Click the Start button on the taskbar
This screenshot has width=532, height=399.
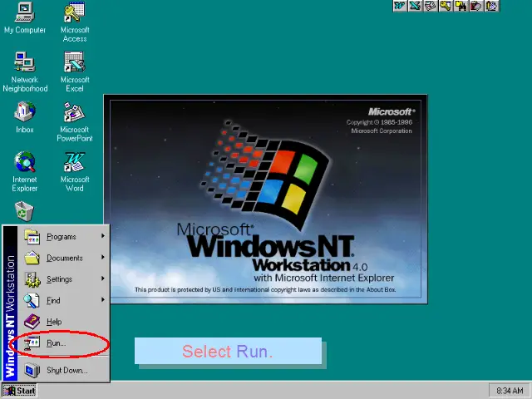[x=19, y=391]
